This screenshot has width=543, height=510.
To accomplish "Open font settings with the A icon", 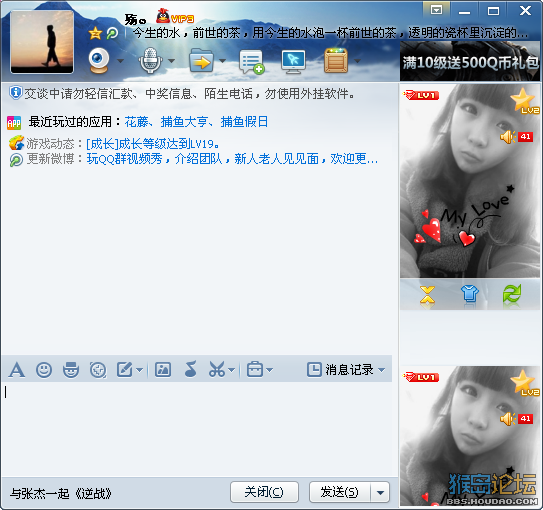I will tap(17, 370).
